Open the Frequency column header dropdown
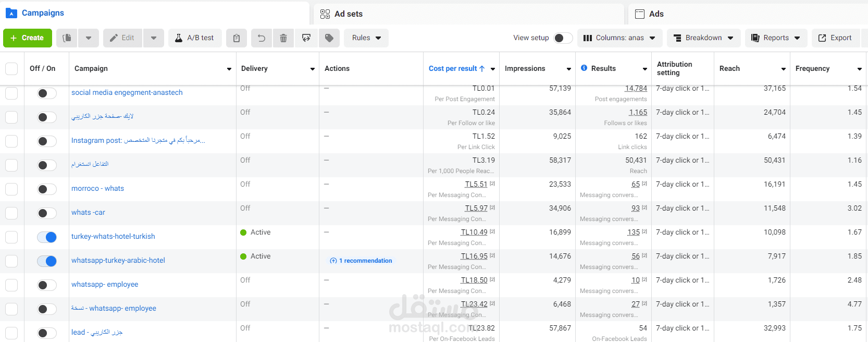 tap(859, 69)
